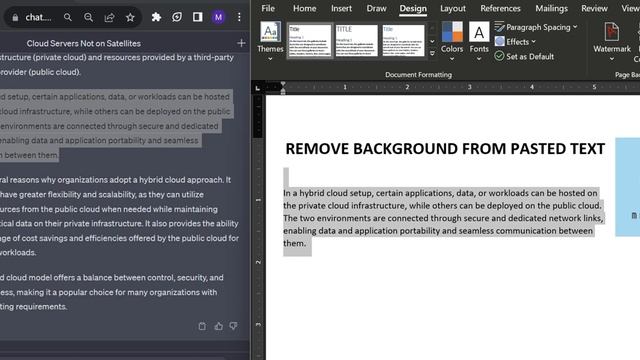Open the References ribbon tab
This screenshot has height=360, width=640.
pos(500,8)
